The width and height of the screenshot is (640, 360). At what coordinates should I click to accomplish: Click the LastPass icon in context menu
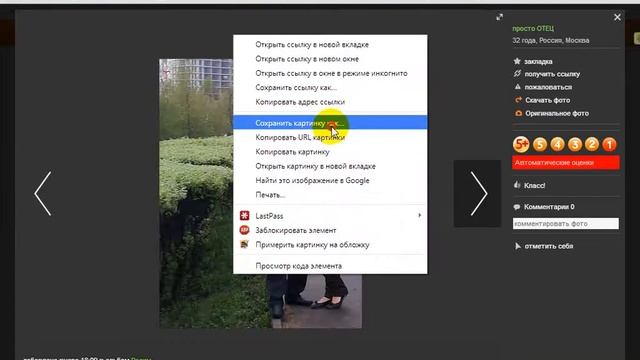pos(244,216)
